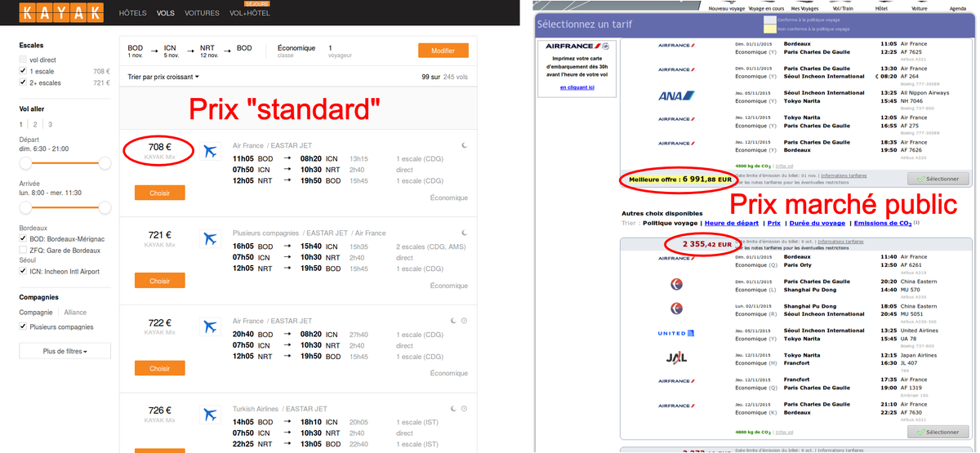Screen dimensions: 980x453
Task: Click the Départ slider left handle
Action: coord(24,163)
